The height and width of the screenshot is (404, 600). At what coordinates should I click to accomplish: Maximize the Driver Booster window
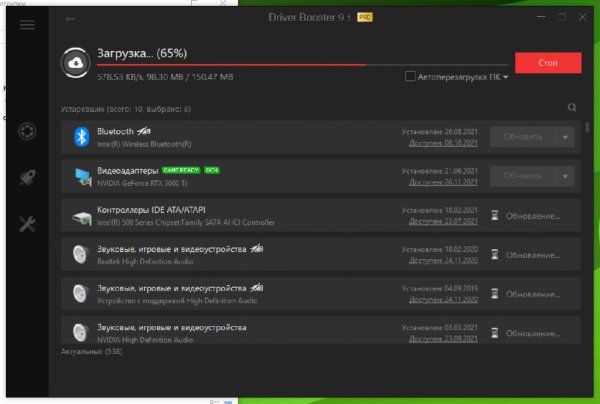[x=562, y=17]
